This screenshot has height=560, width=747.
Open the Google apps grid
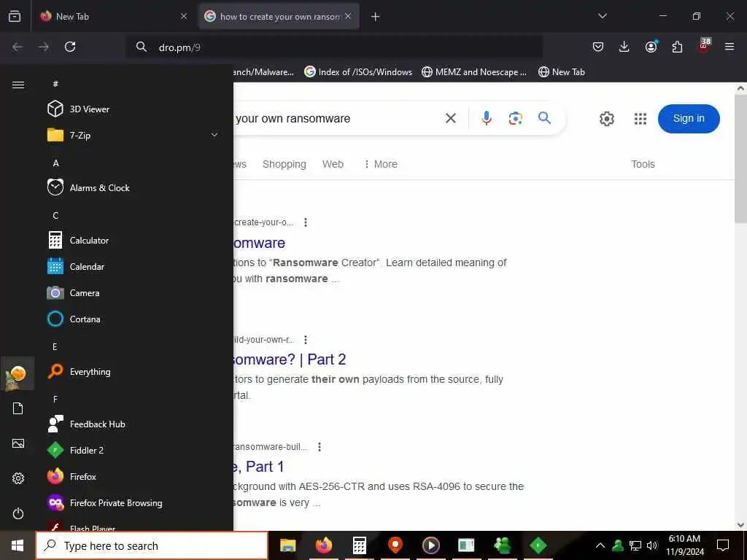[x=640, y=119]
